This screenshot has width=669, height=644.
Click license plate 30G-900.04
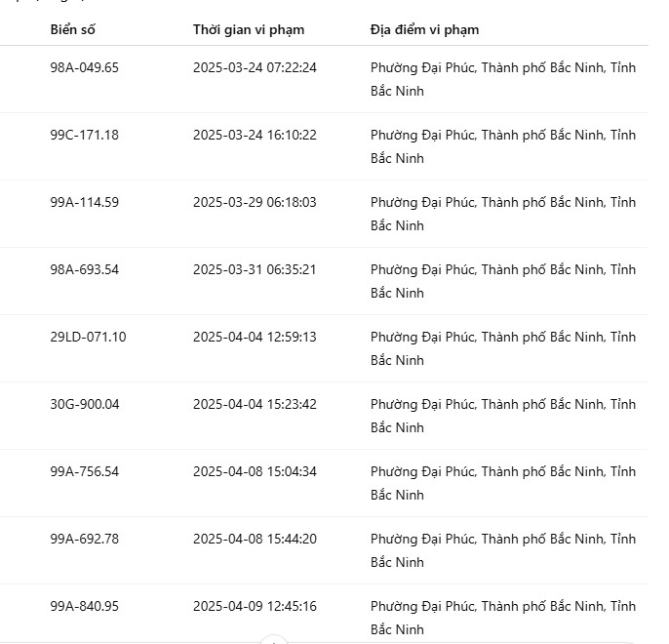click(85, 404)
